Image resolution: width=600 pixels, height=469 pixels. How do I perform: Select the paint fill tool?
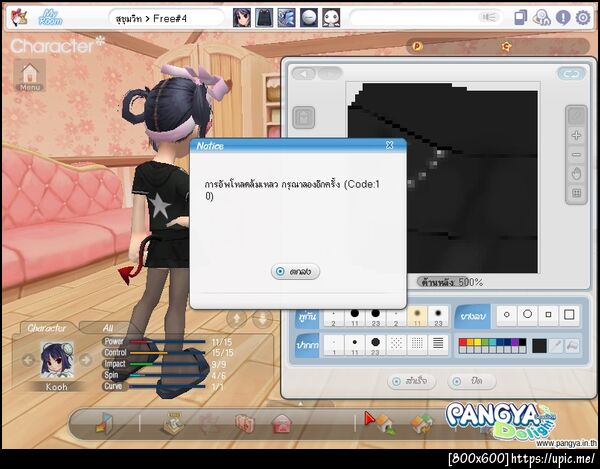click(572, 346)
